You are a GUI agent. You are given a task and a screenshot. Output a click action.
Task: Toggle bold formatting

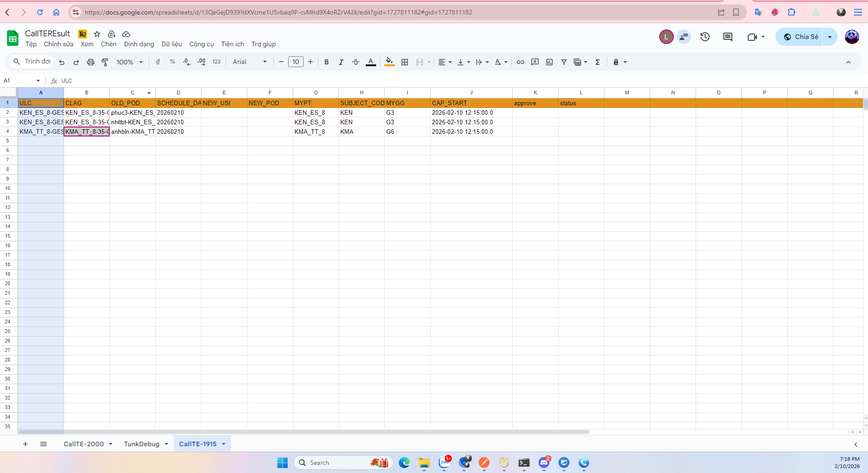[326, 62]
